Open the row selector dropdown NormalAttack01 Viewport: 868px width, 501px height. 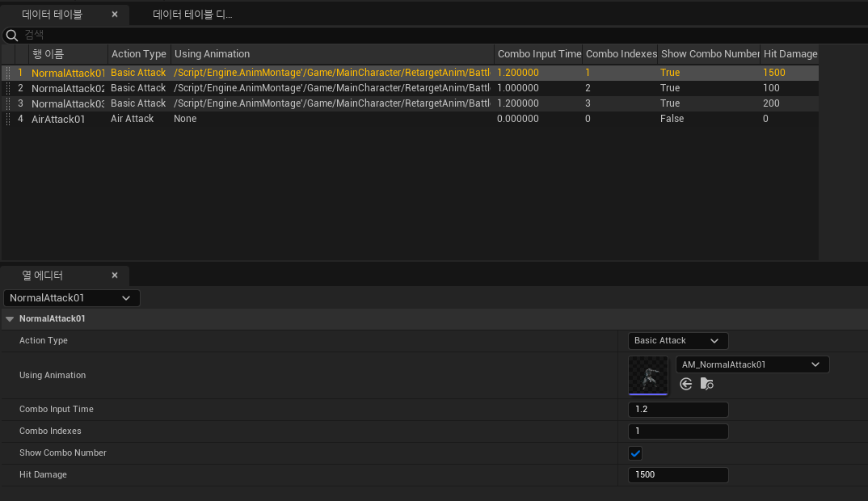71,298
